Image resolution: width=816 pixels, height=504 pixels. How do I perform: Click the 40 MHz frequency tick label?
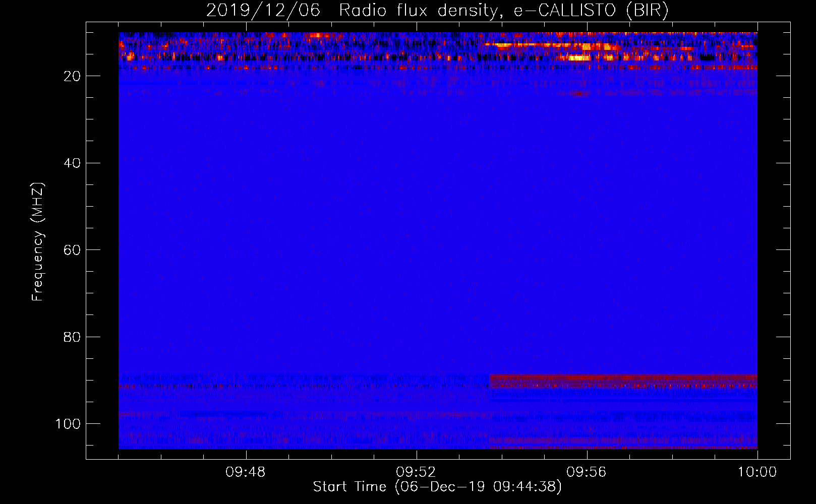coord(72,163)
